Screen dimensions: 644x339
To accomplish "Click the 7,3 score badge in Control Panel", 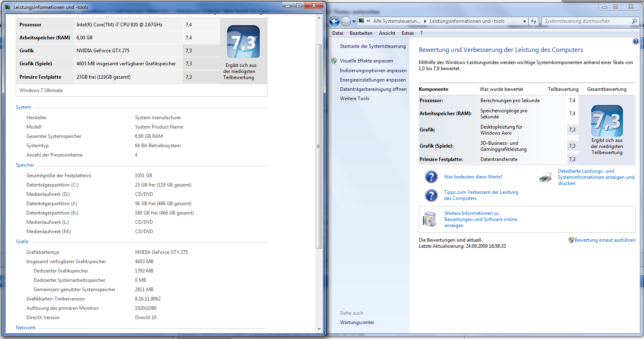I will pyautogui.click(x=607, y=121).
